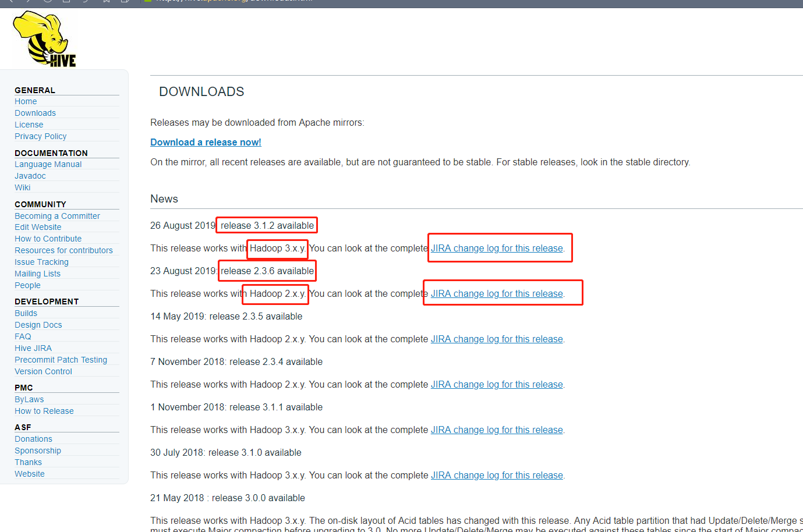Open the License page link
This screenshot has width=803, height=532.
[x=29, y=125]
